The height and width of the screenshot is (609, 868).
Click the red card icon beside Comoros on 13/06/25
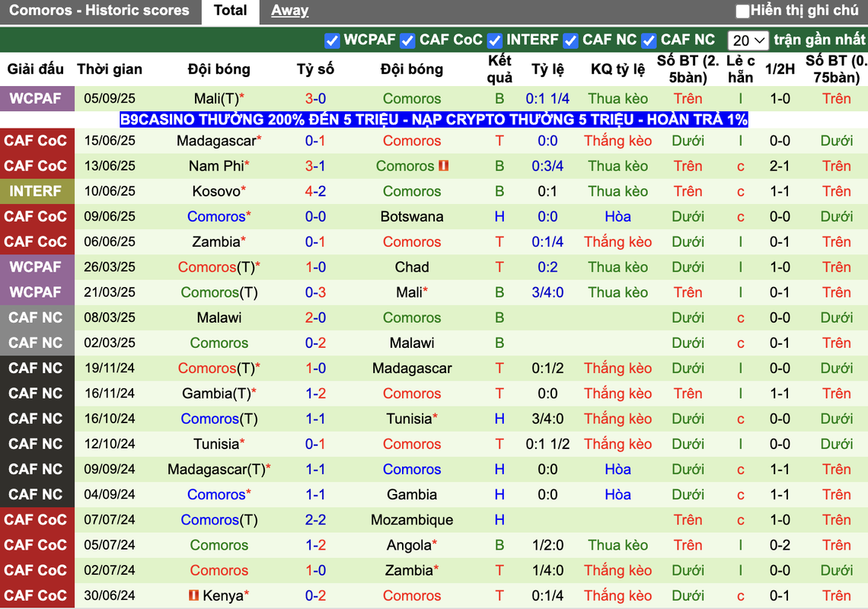[x=443, y=165]
